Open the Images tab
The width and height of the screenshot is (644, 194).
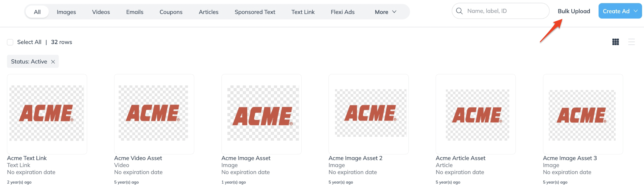point(66,12)
